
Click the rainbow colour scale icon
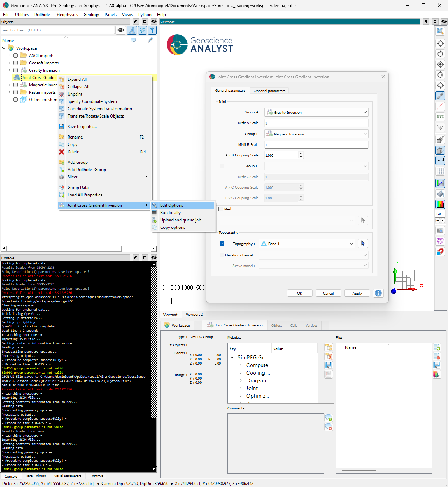440,204
